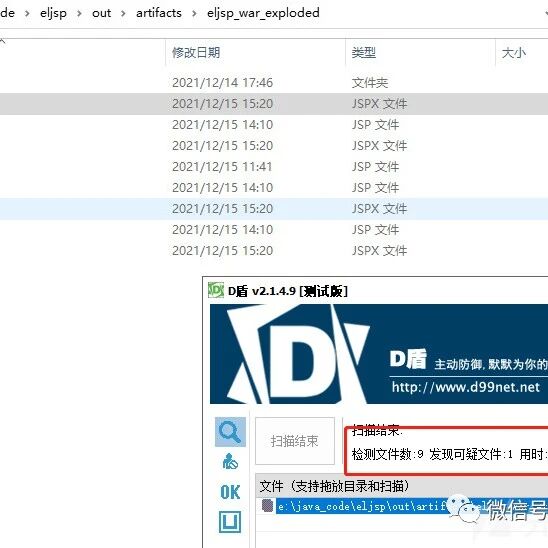The image size is (548, 548).
Task: Select the e:\java_code\eljsp\out scan result row
Action: tap(402, 506)
